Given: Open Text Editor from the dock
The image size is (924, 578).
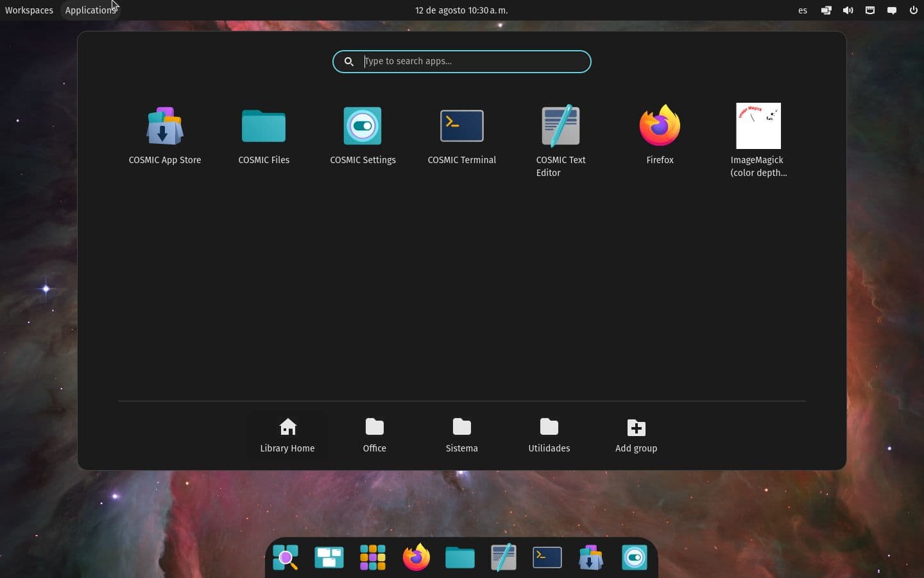Looking at the screenshot, I should pyautogui.click(x=504, y=557).
